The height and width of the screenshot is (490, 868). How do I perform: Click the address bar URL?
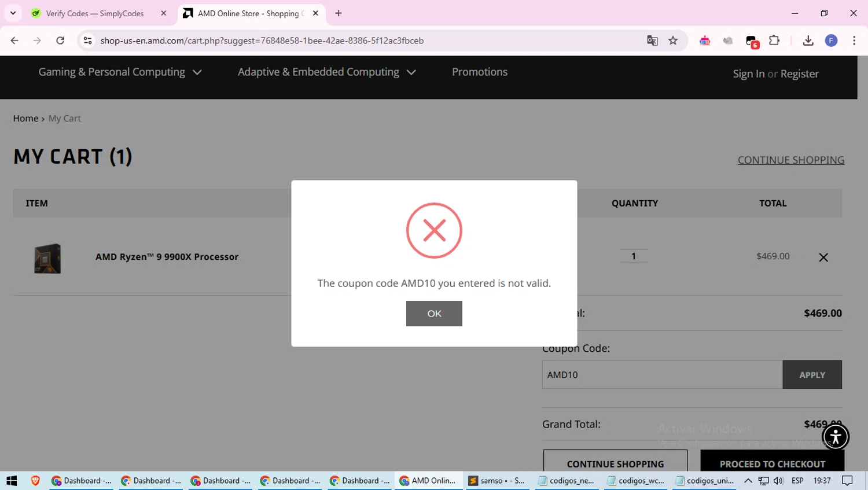click(262, 40)
